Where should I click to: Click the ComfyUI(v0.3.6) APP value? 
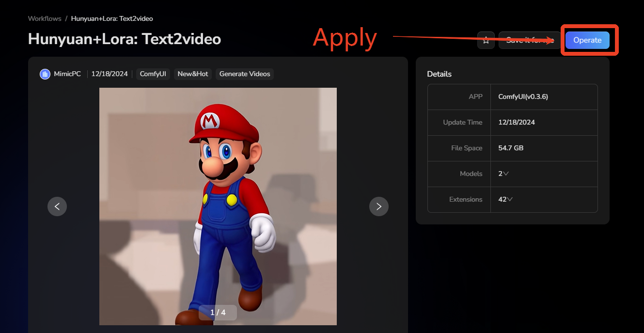[x=523, y=96]
